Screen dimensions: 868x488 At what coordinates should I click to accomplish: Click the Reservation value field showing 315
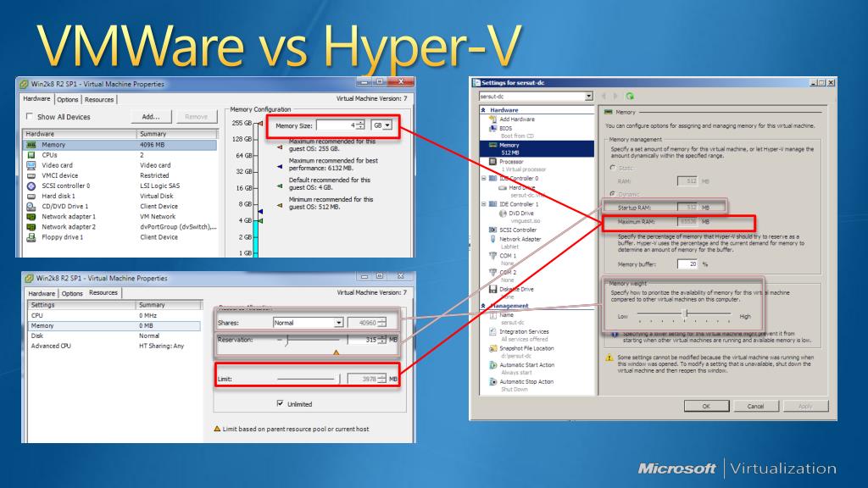coord(363,340)
